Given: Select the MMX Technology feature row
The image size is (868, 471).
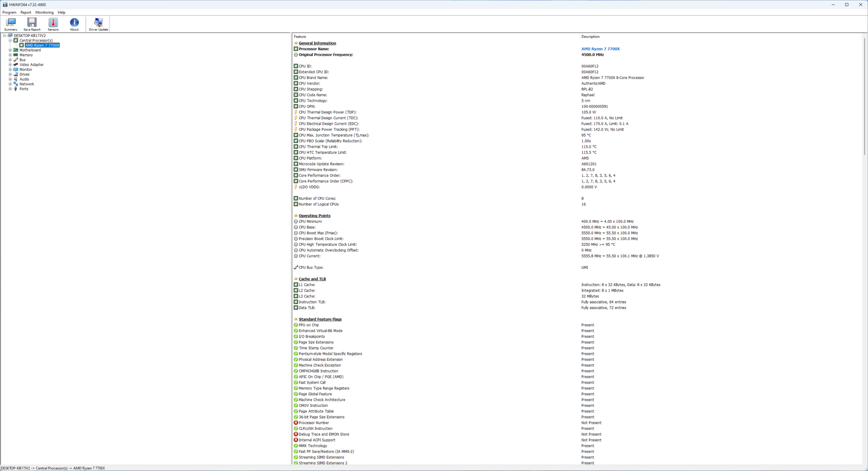Looking at the screenshot, I should (x=313, y=446).
